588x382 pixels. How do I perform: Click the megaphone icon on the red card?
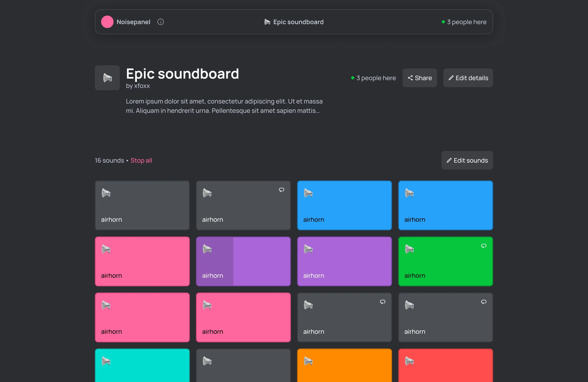pyautogui.click(x=409, y=361)
